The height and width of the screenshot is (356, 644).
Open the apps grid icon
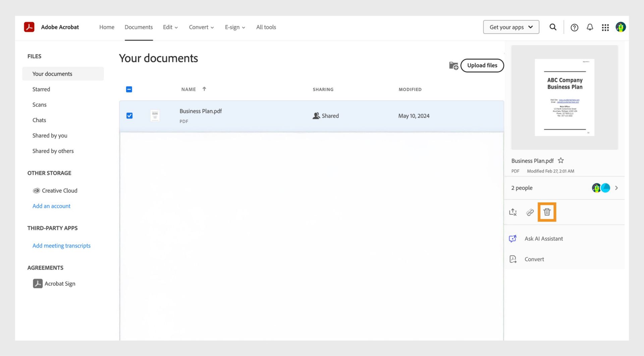tap(605, 28)
